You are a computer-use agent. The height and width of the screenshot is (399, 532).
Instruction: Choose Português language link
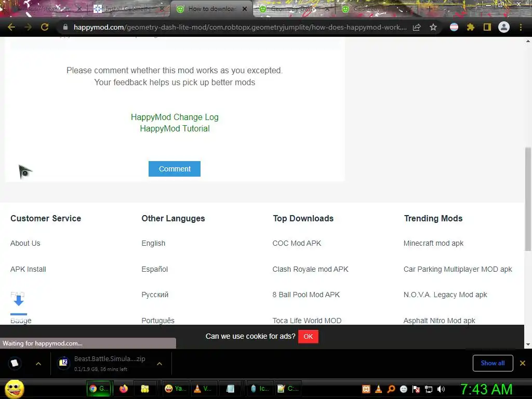pyautogui.click(x=158, y=321)
